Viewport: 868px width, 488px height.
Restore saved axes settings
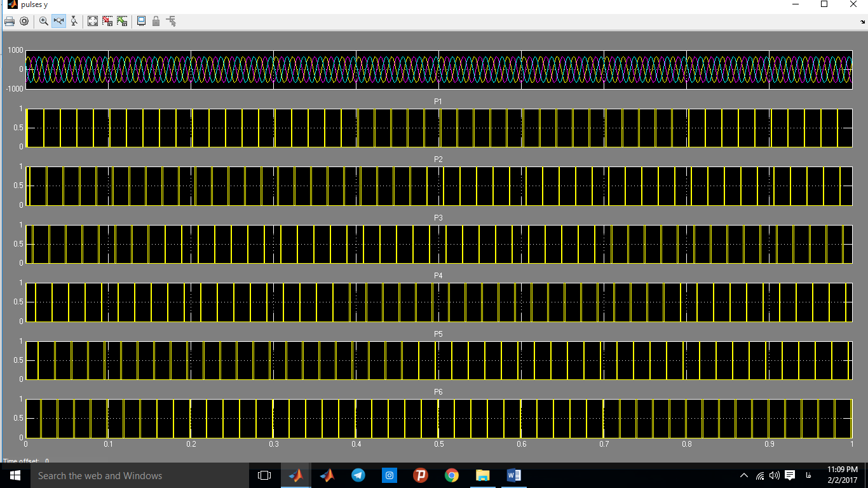[122, 21]
